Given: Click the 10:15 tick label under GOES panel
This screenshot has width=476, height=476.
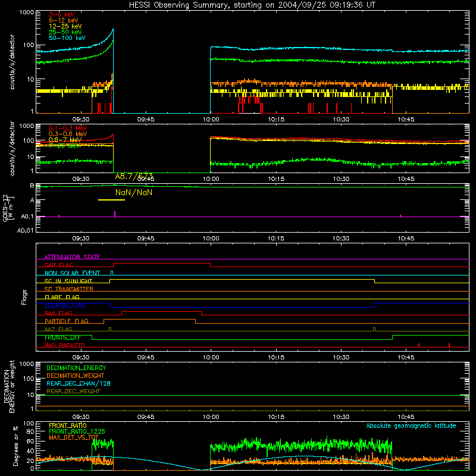Looking at the screenshot, I should click(275, 239).
